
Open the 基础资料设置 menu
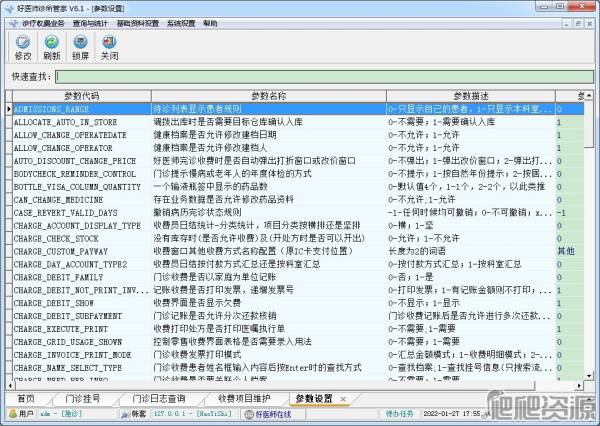139,22
